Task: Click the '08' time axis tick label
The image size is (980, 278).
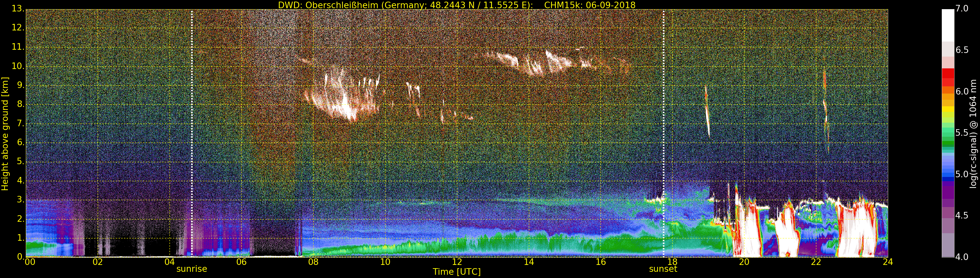Action: [313, 262]
